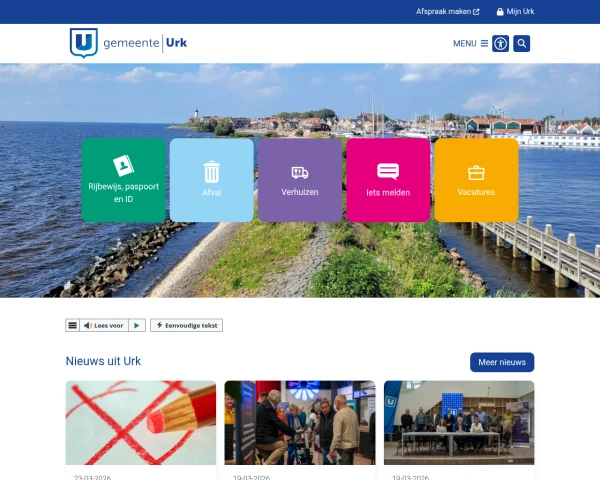Image resolution: width=600 pixels, height=480 pixels.
Task: Open the ReadSpeaker menu icon
Action: tap(72, 325)
